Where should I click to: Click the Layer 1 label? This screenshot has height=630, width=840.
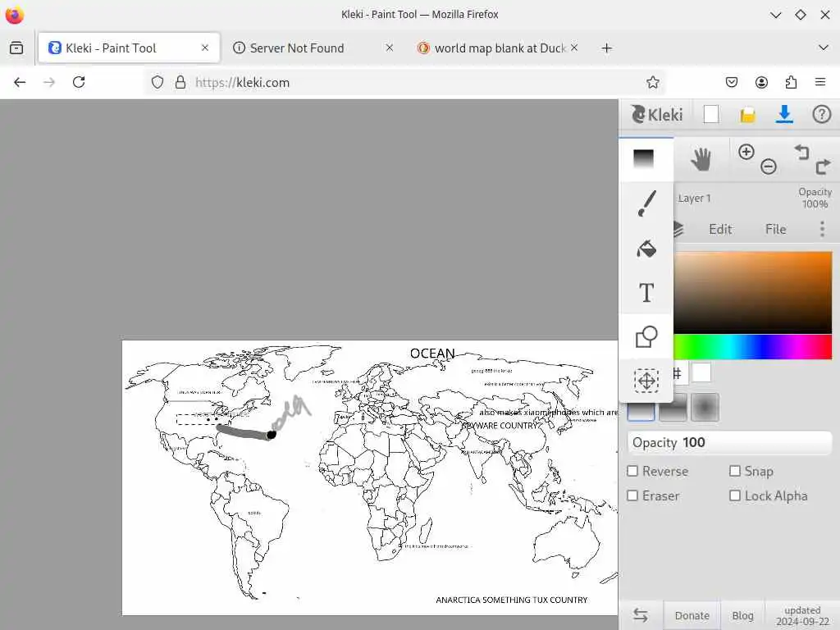694,199
